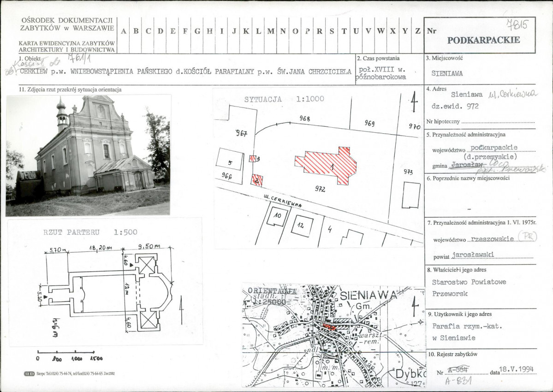
Task: Select letter A in the alphabet index
Action: [124, 31]
